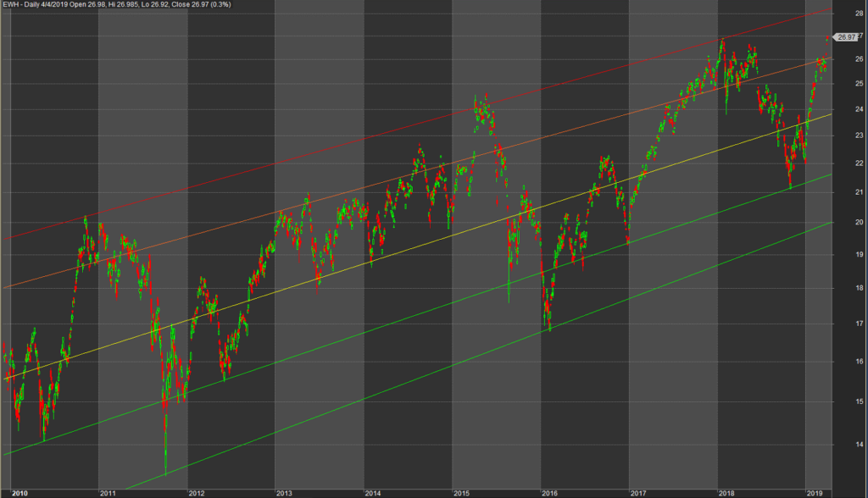868x498 pixels.
Task: Click the 26 price level on axis
Action: [x=860, y=59]
